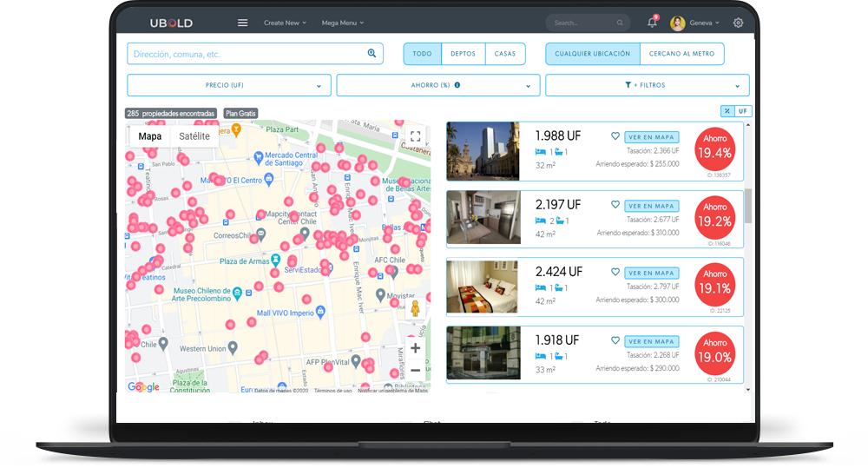
Task: Open the Mega Menu dropdown
Action: coord(343,23)
